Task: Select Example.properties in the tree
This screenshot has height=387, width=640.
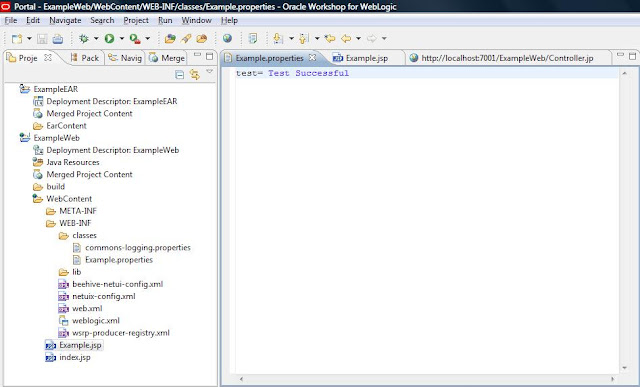Action: (119, 260)
